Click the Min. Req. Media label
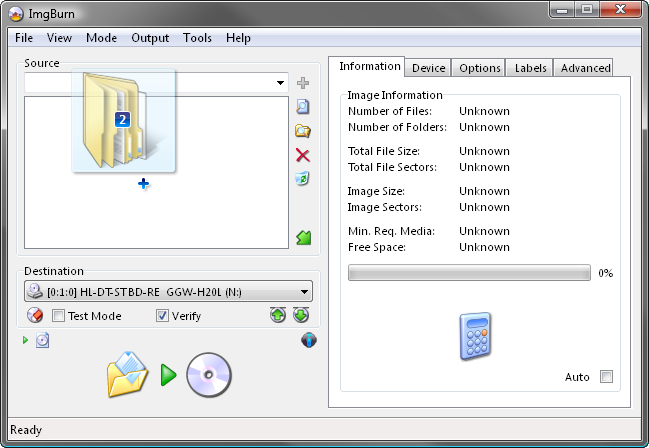The height and width of the screenshot is (448, 649). (391, 231)
